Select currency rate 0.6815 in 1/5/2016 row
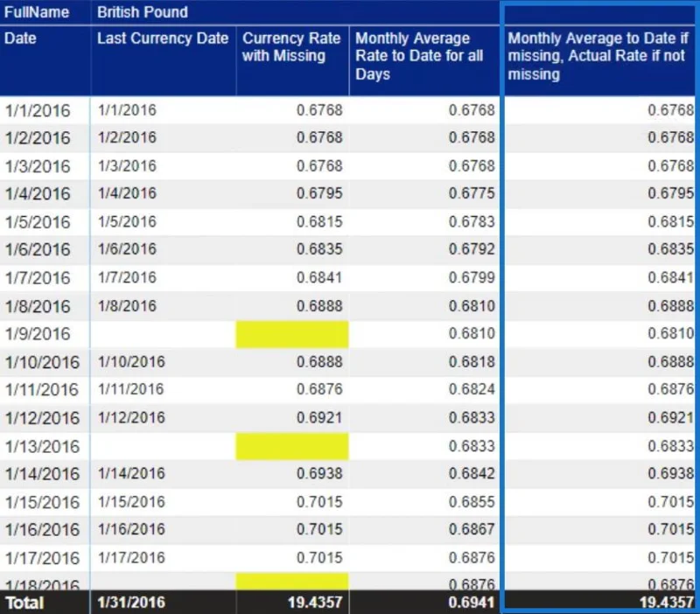 (319, 222)
